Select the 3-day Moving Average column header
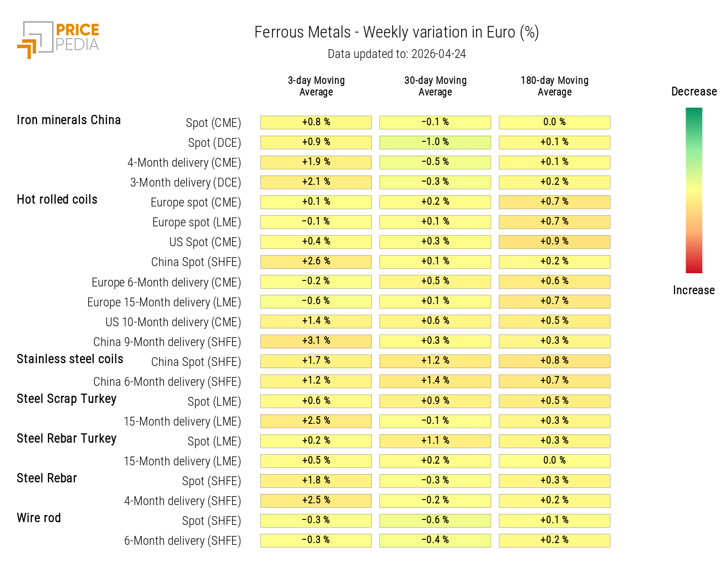Screen dimensions: 728x563 click(x=316, y=86)
